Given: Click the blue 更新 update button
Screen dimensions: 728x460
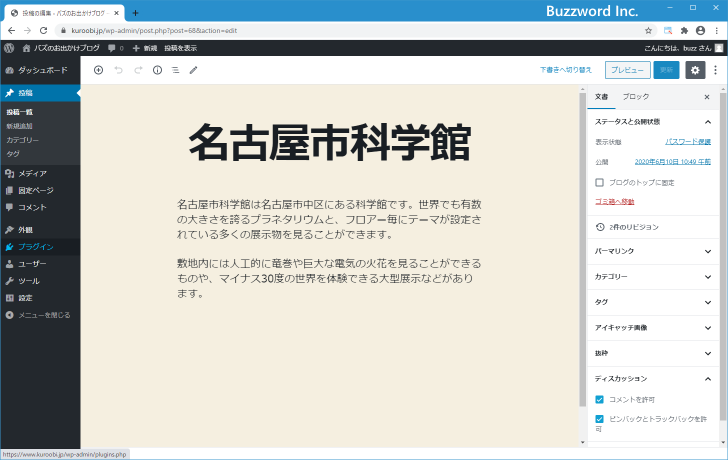Looking at the screenshot, I should coord(666,70).
